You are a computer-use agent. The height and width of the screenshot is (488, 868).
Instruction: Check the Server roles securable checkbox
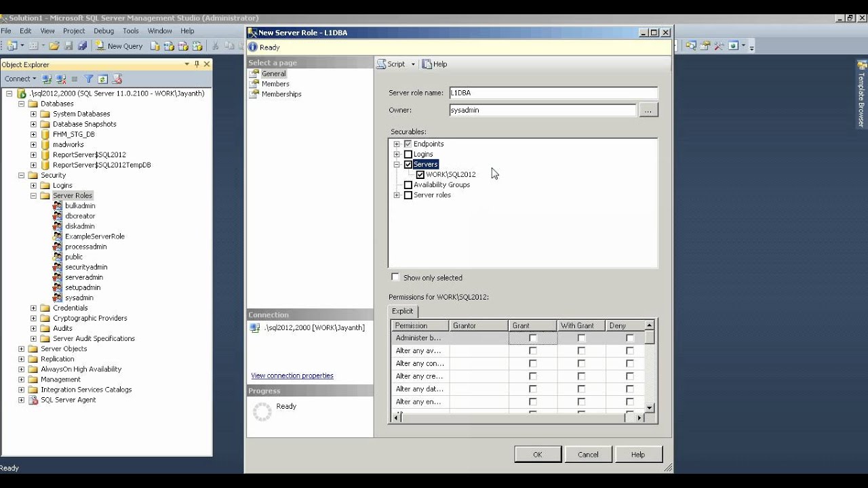click(x=408, y=195)
